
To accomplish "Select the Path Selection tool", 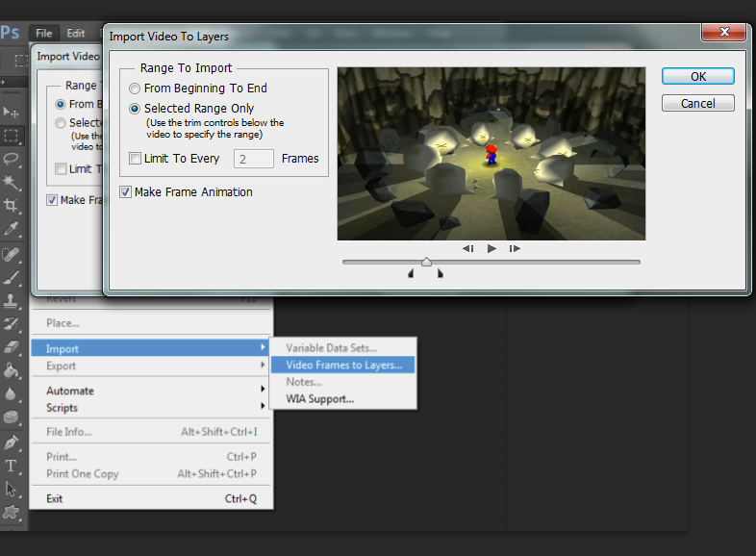I will coord(11,489).
